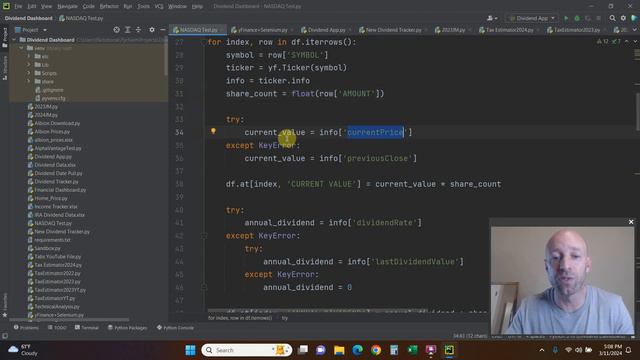Screen dimensions: 640x360
Task: Go to next highlighted error arrow
Action: (x=635, y=42)
